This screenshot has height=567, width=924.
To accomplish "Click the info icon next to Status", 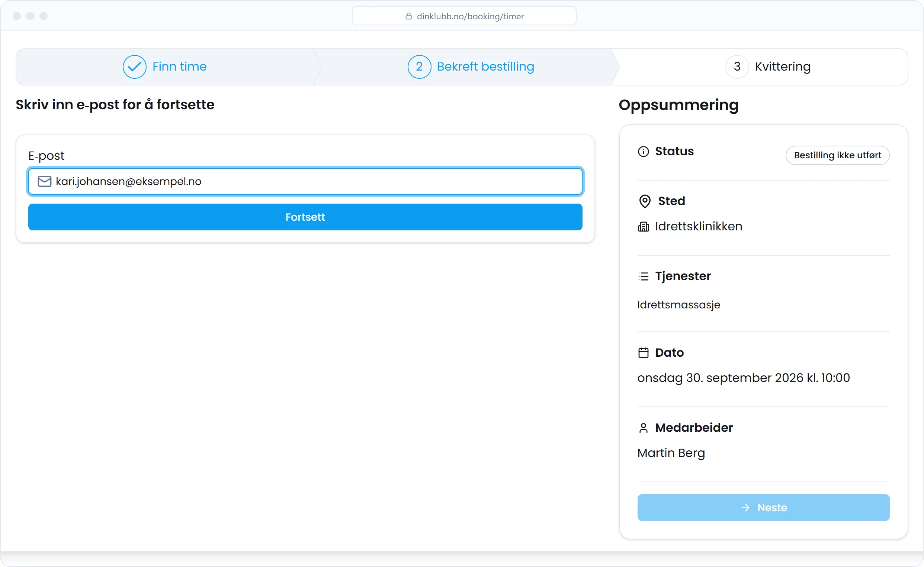I will click(643, 152).
